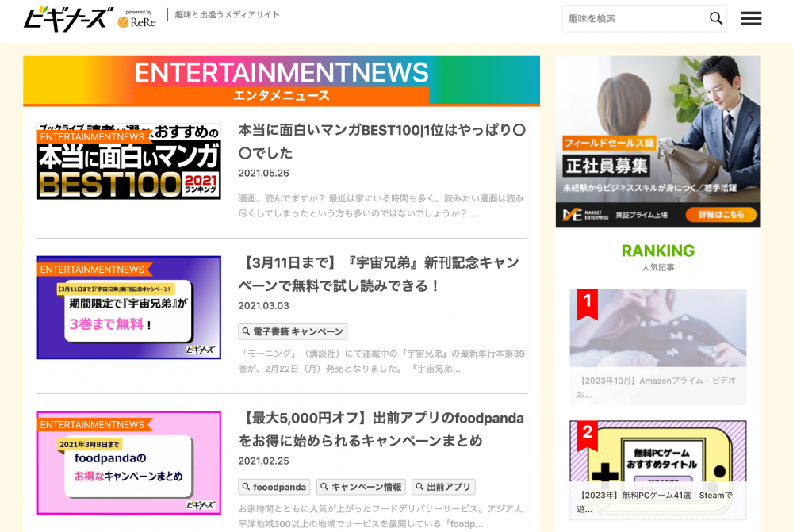The height and width of the screenshot is (532, 793).
Task: Open the 宇宙兄弟 新刊記念キャンペーン article title
Action: coord(379,274)
